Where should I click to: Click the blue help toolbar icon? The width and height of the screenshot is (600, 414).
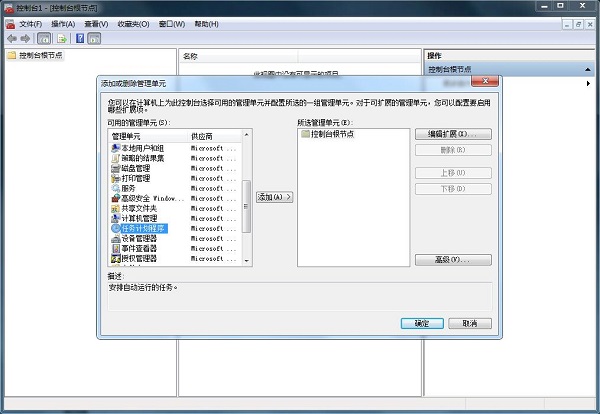click(79, 38)
